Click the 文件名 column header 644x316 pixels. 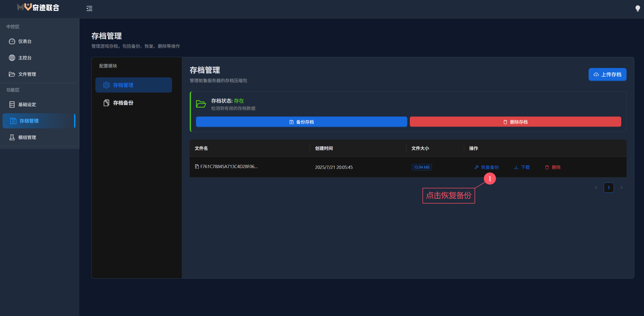[201, 148]
